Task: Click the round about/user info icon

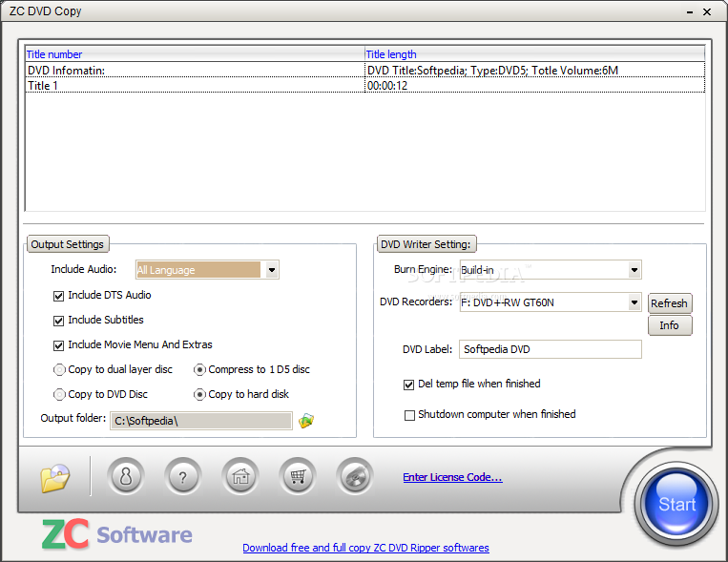Action: [126, 476]
